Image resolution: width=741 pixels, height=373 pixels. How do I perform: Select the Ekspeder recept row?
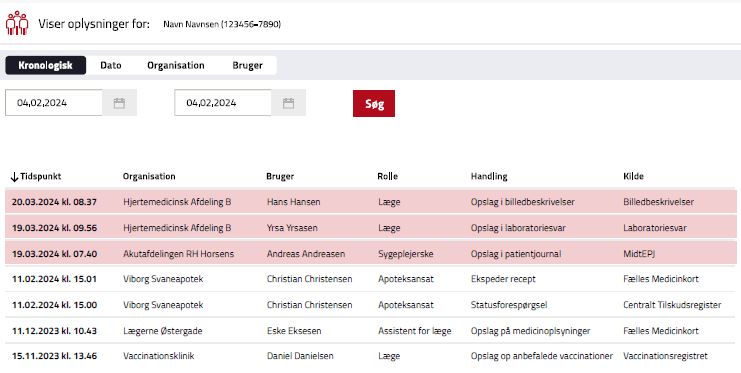click(370, 279)
